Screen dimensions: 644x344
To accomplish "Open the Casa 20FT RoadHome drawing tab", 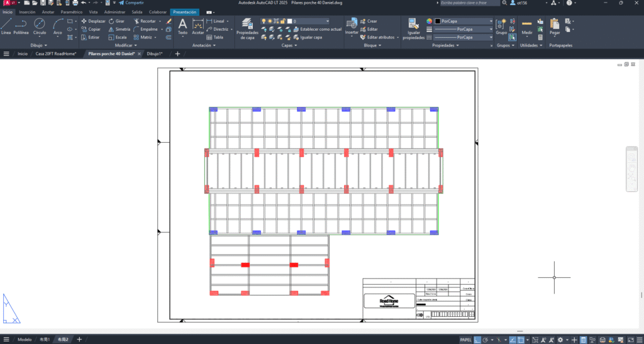I will [x=55, y=54].
